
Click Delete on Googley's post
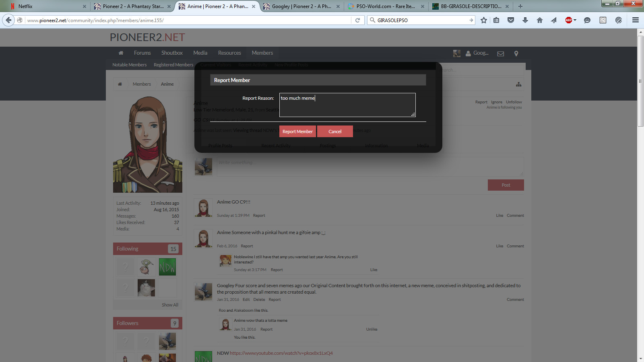coord(259,300)
